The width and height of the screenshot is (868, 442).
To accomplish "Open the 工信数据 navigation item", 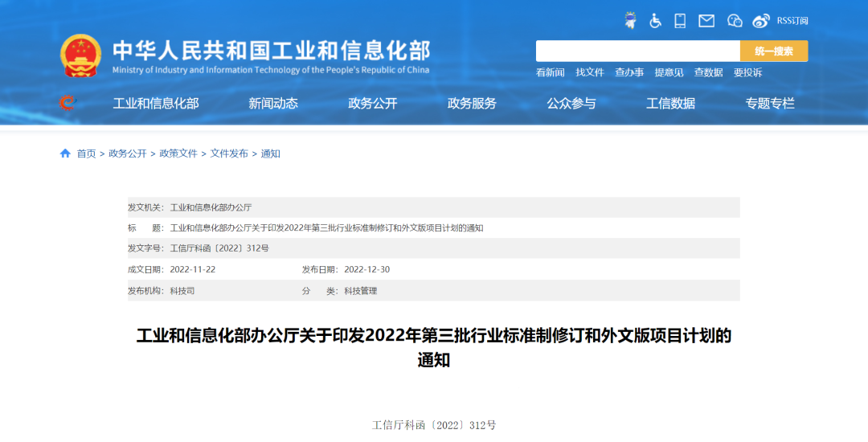I will [x=670, y=103].
